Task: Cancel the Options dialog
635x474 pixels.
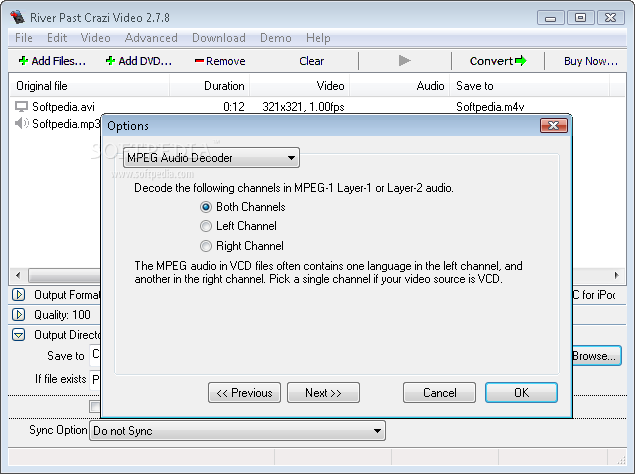Action: [439, 393]
